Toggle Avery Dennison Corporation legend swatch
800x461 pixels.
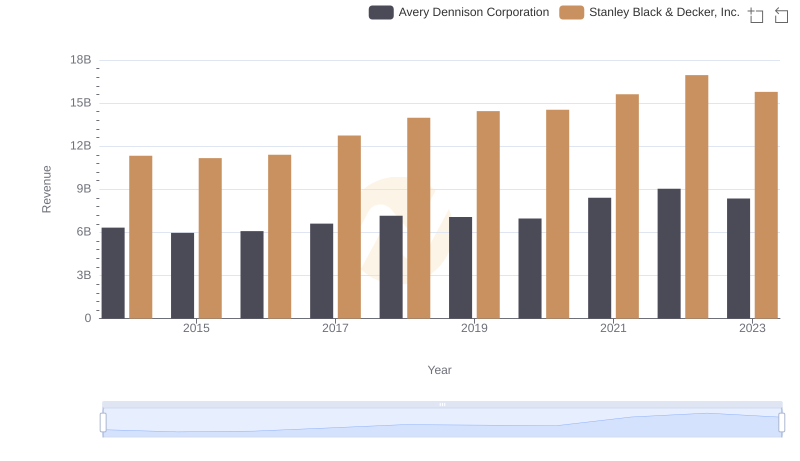pos(381,12)
